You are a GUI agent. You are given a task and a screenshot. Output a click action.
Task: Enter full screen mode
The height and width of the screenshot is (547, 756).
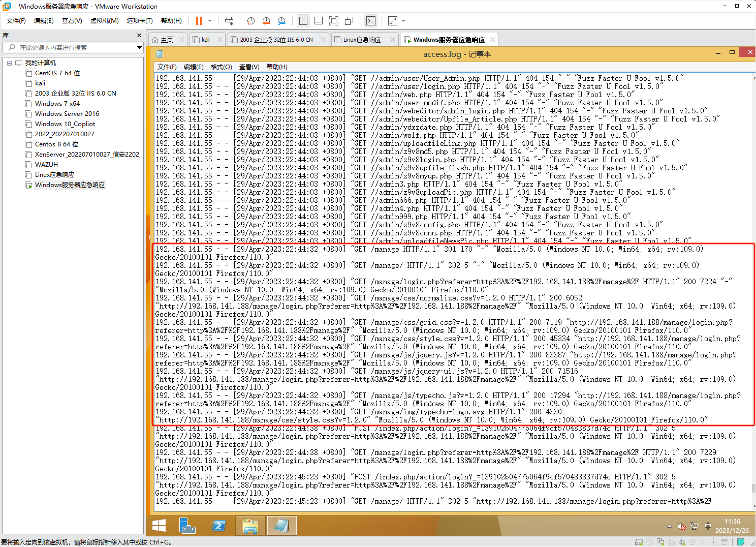click(x=334, y=21)
